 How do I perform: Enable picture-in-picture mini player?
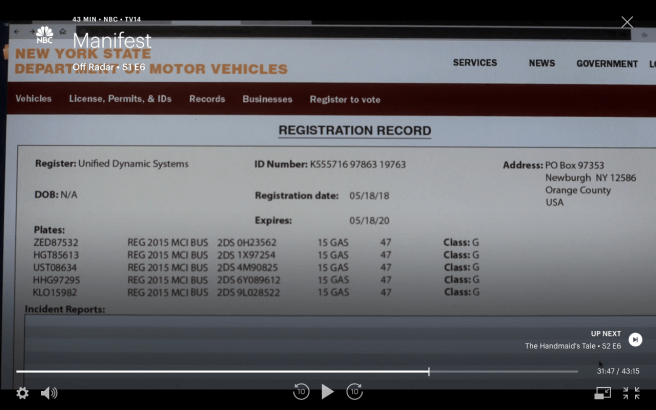pyautogui.click(x=603, y=393)
